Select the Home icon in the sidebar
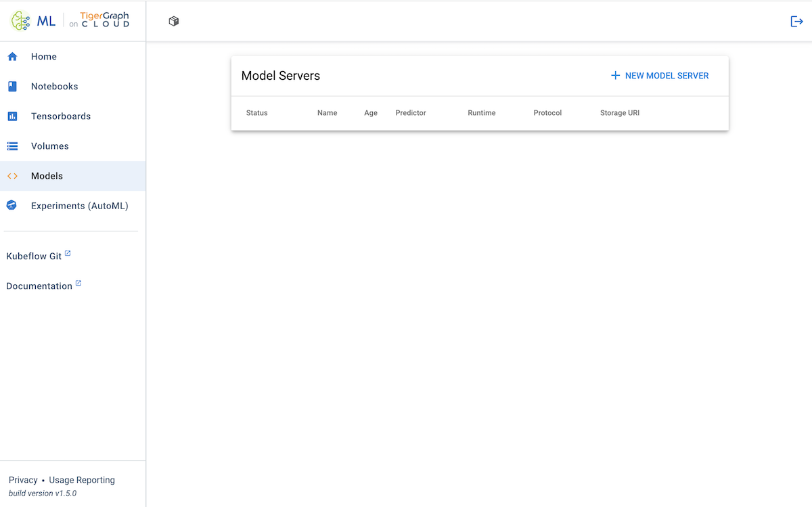The image size is (812, 507). tap(12, 56)
